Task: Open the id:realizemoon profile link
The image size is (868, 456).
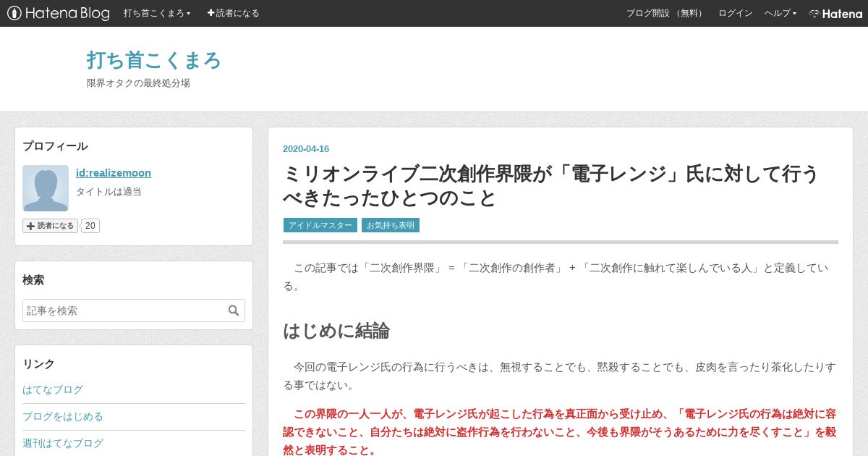Action: point(114,173)
